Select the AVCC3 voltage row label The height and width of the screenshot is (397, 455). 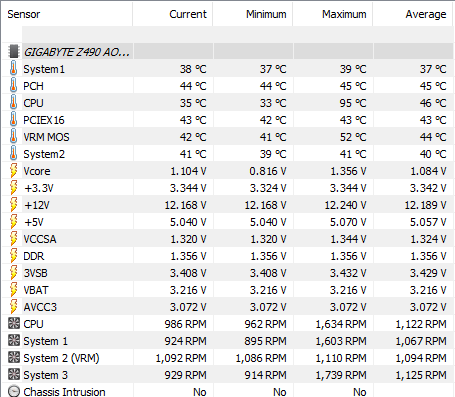[x=40, y=307]
